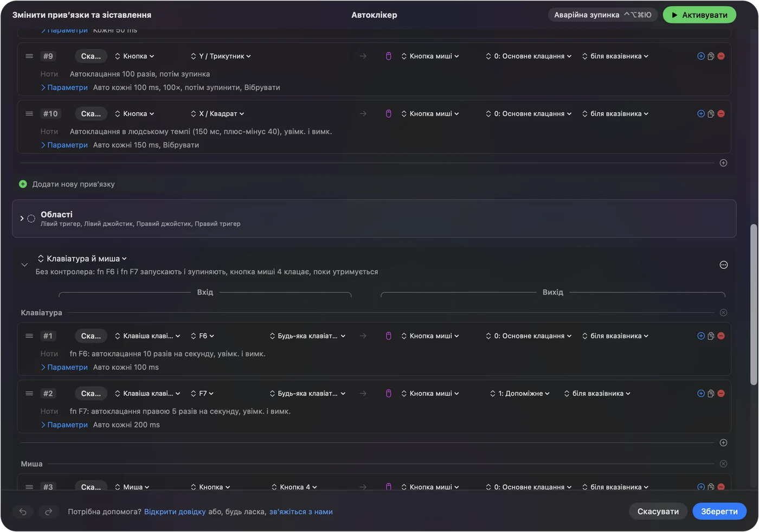The width and height of the screenshot is (759, 532).
Task: Duplicate binding #10 using the copy icon
Action: click(x=711, y=114)
